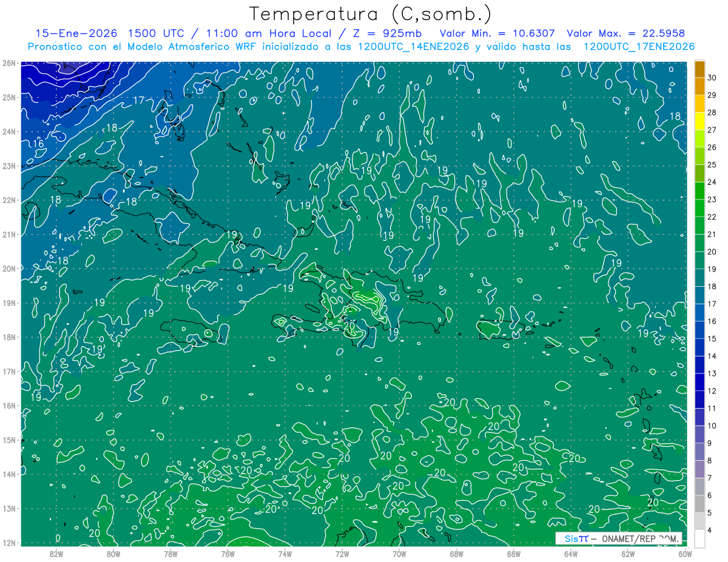Select the valid-until text '1200UTC_17ENE2026'

639,47
